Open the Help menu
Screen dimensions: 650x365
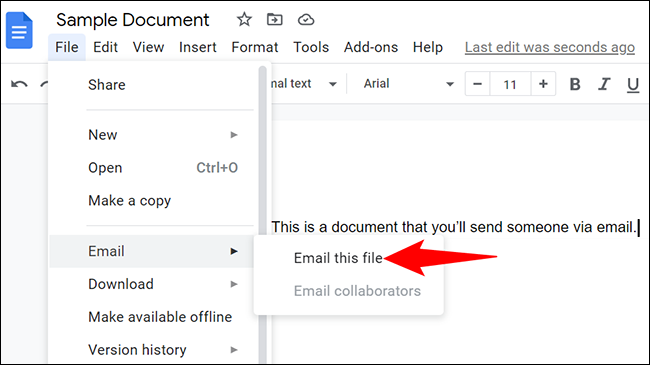click(427, 47)
